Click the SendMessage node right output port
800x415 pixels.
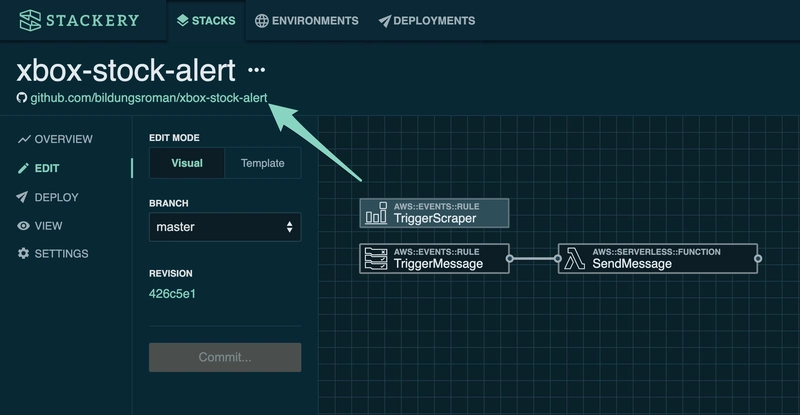tap(758, 258)
